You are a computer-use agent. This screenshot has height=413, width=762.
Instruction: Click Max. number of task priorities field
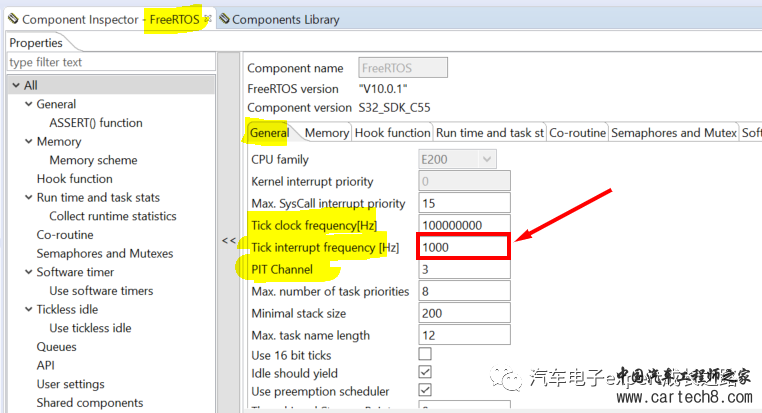[x=465, y=291]
